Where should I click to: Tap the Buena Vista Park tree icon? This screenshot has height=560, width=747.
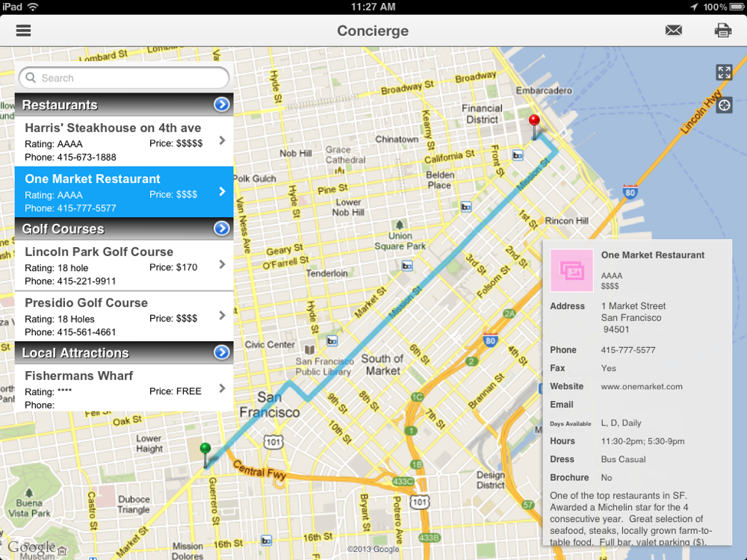[x=29, y=492]
